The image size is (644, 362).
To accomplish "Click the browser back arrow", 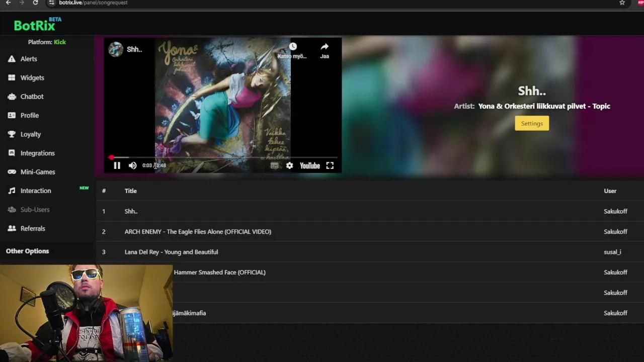I will (8, 3).
